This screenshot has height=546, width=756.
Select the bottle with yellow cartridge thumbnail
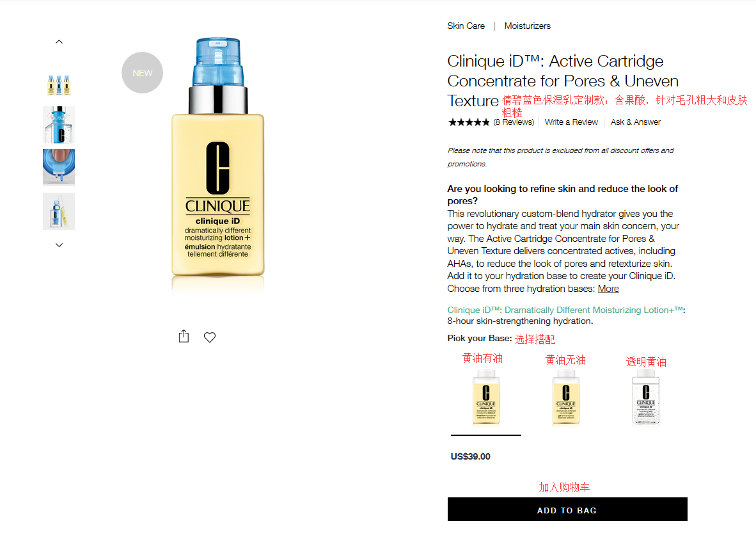tap(59, 211)
